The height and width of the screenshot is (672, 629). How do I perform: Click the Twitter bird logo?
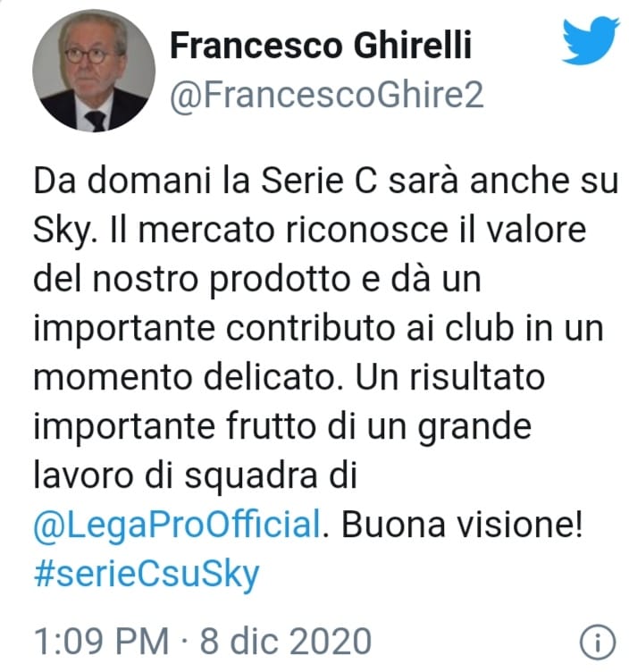click(x=591, y=40)
